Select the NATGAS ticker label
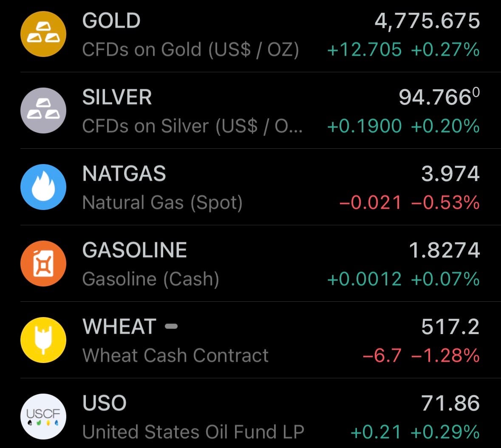The height and width of the screenshot is (448, 501). 124,174
